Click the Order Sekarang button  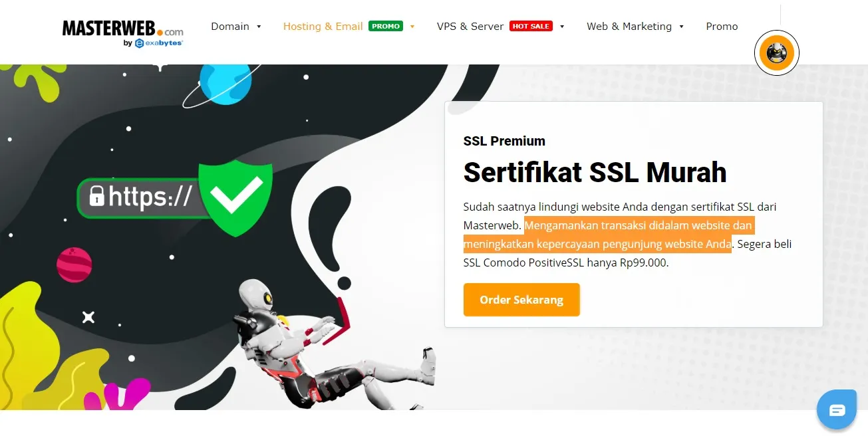(521, 300)
